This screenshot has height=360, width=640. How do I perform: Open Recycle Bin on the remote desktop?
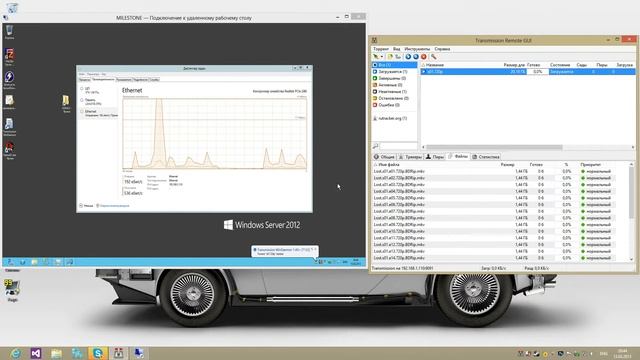(9, 32)
